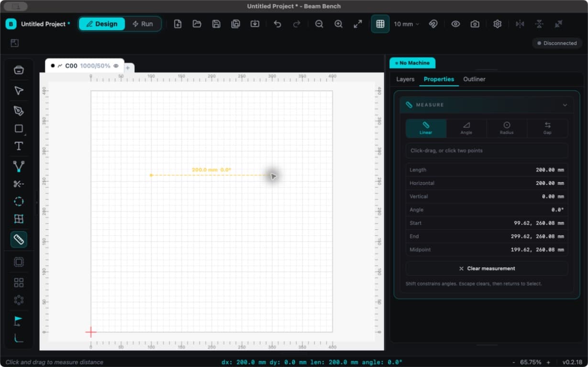Fit canvas to view

click(358, 24)
